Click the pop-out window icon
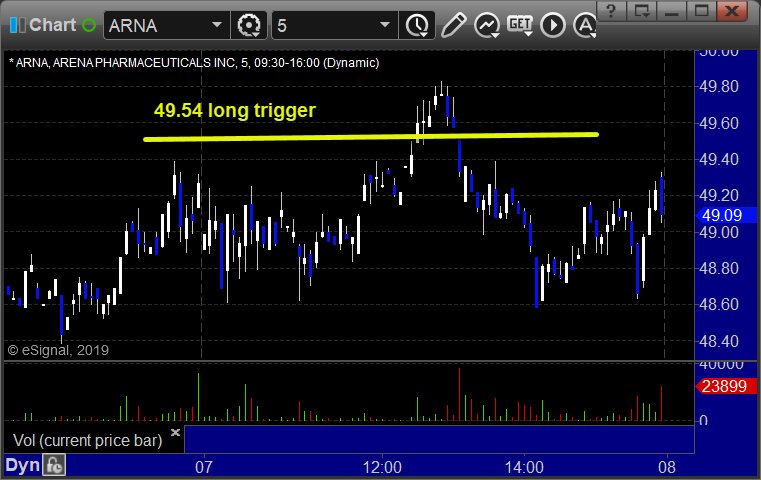The image size is (761, 480). coord(641,11)
